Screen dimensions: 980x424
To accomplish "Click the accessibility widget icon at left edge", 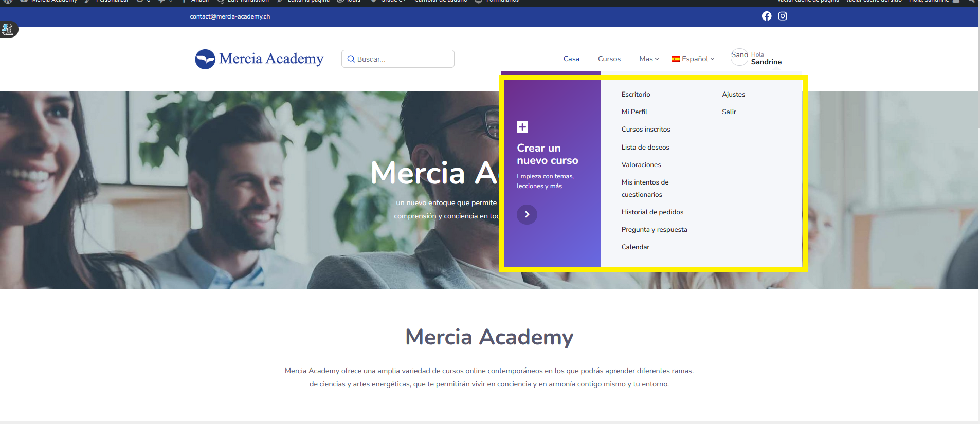I will coord(8,29).
